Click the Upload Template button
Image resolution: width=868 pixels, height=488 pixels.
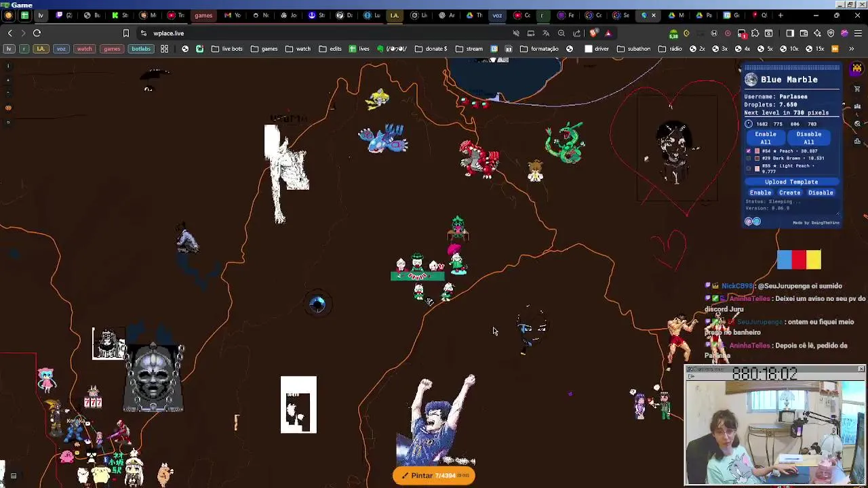pos(791,182)
